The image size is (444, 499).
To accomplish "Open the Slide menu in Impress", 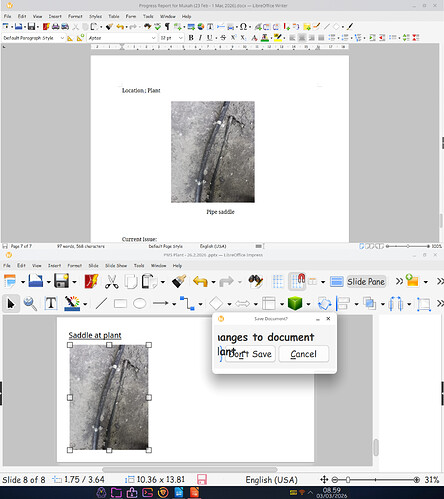I will point(93,266).
